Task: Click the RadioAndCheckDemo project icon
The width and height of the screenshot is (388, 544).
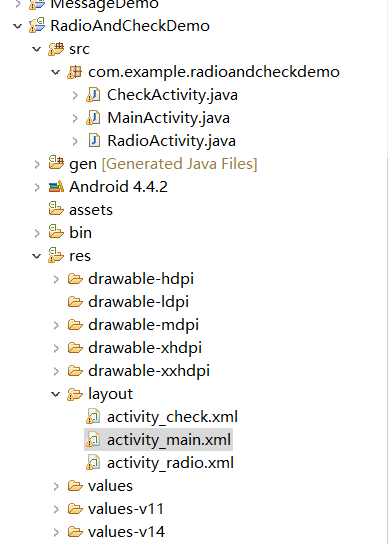Action: 37,26
